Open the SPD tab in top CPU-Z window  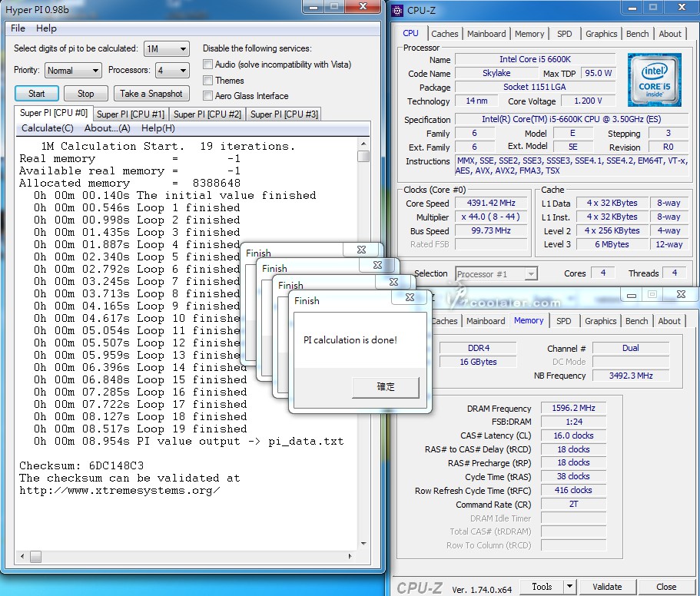[x=564, y=34]
